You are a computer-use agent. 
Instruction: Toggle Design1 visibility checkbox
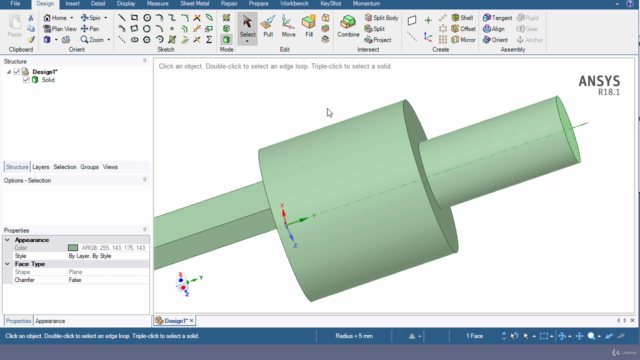[16, 72]
